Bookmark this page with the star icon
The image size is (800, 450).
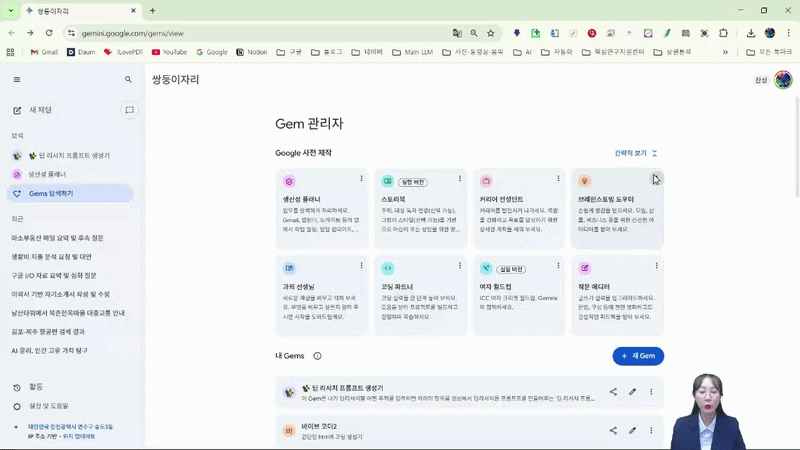click(491, 33)
